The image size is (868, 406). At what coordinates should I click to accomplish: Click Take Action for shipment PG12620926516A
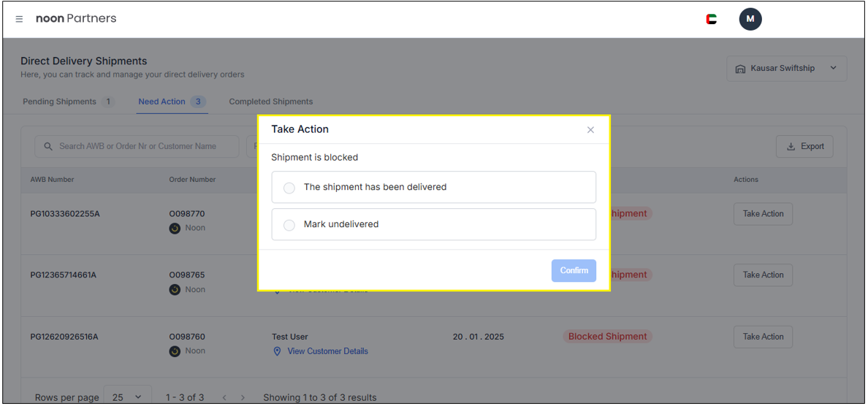[x=763, y=337]
